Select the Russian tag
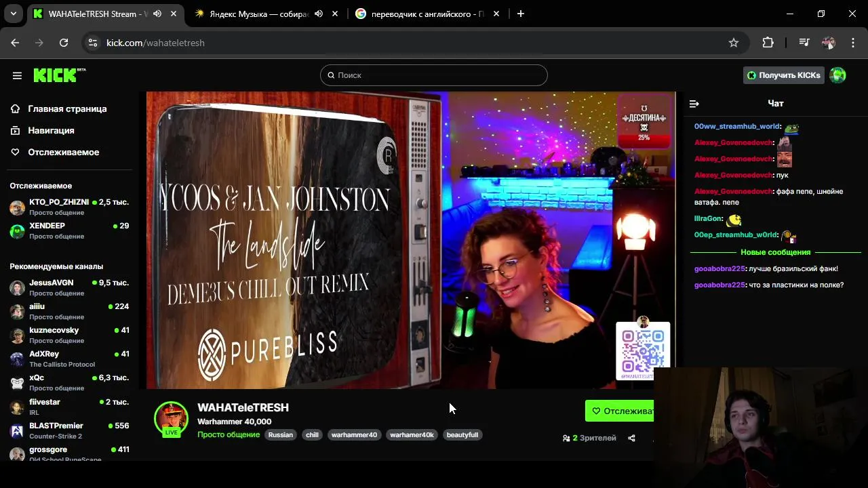868x488 pixels. tap(281, 435)
